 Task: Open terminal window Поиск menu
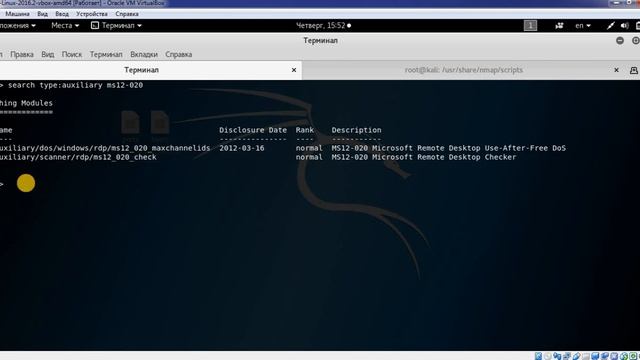tap(72, 54)
